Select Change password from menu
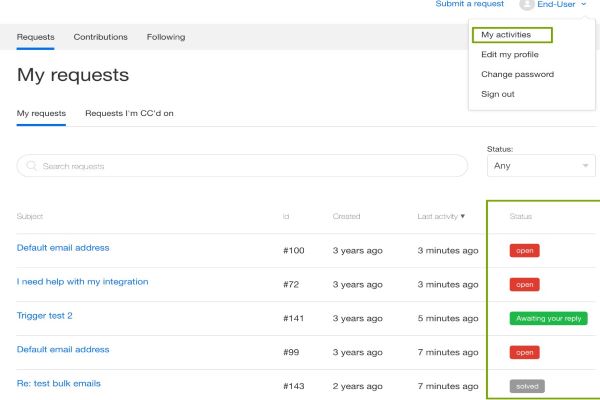Viewport: 600px width, 400px height. (517, 74)
